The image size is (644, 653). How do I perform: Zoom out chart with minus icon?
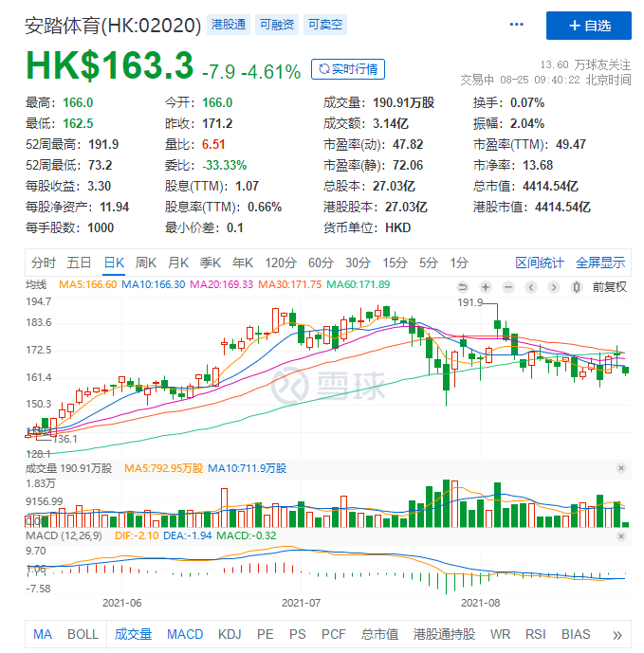click(x=508, y=287)
